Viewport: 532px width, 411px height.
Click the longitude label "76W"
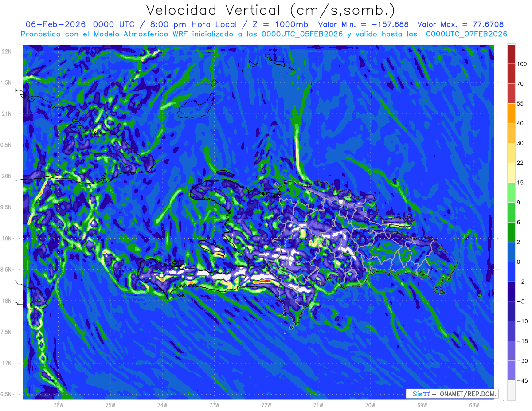pos(58,405)
